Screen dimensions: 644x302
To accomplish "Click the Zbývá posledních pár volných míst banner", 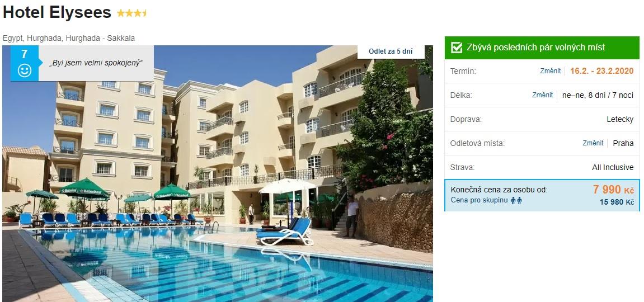I will pos(542,48).
